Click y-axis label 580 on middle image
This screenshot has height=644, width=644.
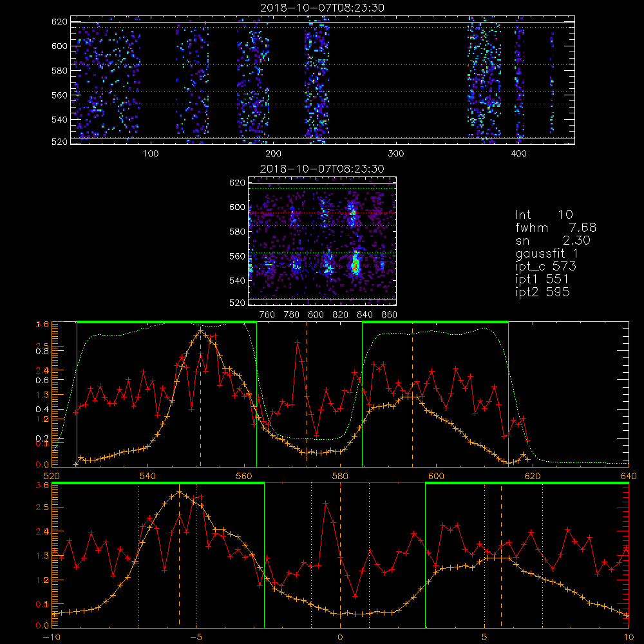tap(238, 232)
